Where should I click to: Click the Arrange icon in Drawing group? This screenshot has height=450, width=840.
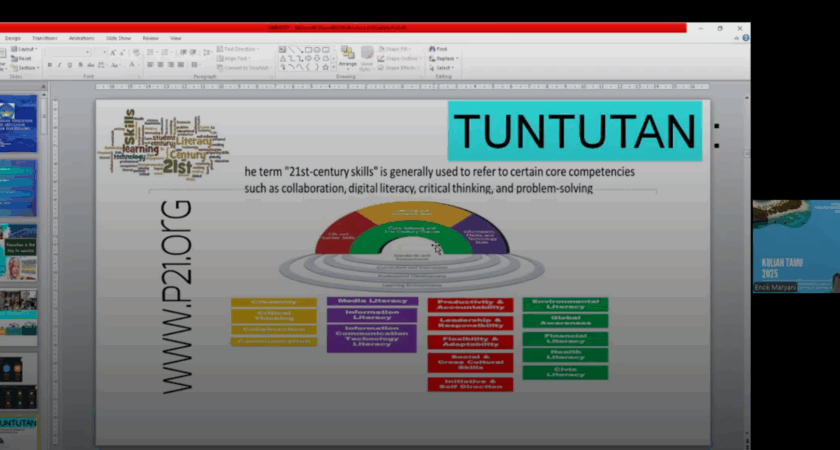[x=348, y=52]
